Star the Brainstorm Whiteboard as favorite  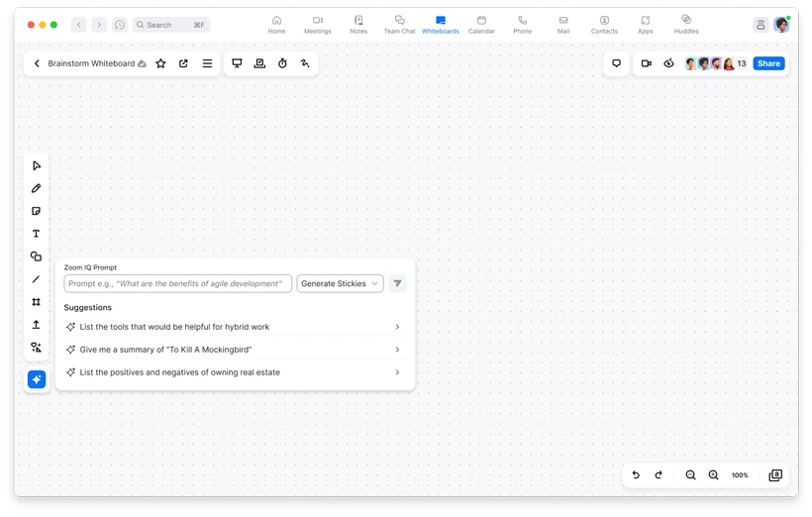point(160,63)
